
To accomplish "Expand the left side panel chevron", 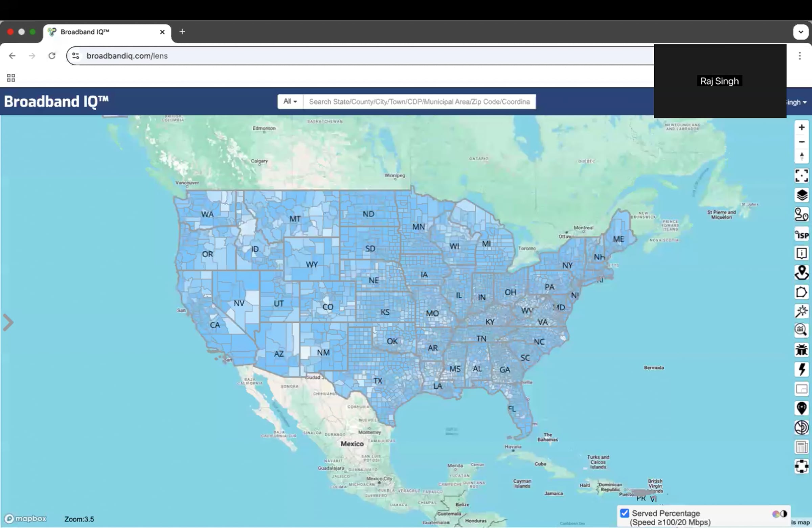I will [x=8, y=323].
